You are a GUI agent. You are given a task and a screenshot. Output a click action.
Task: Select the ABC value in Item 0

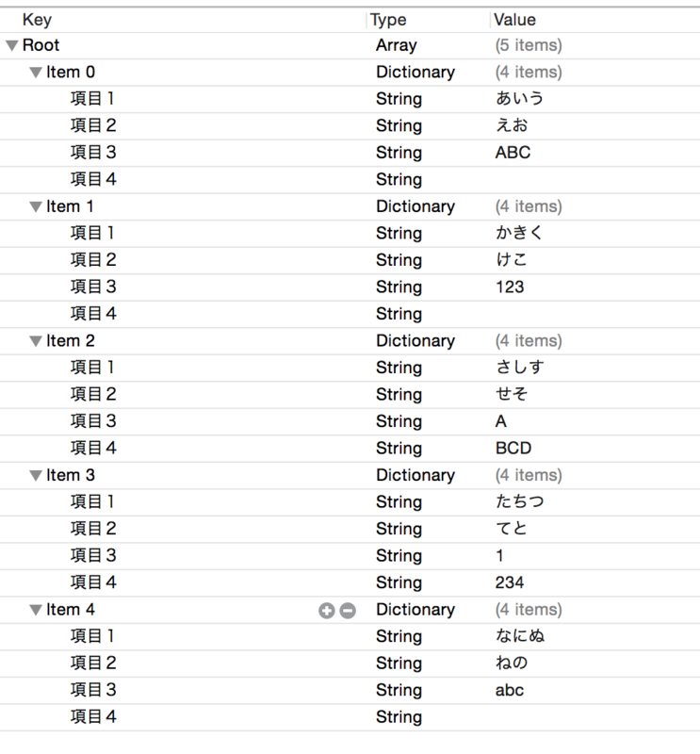(513, 153)
